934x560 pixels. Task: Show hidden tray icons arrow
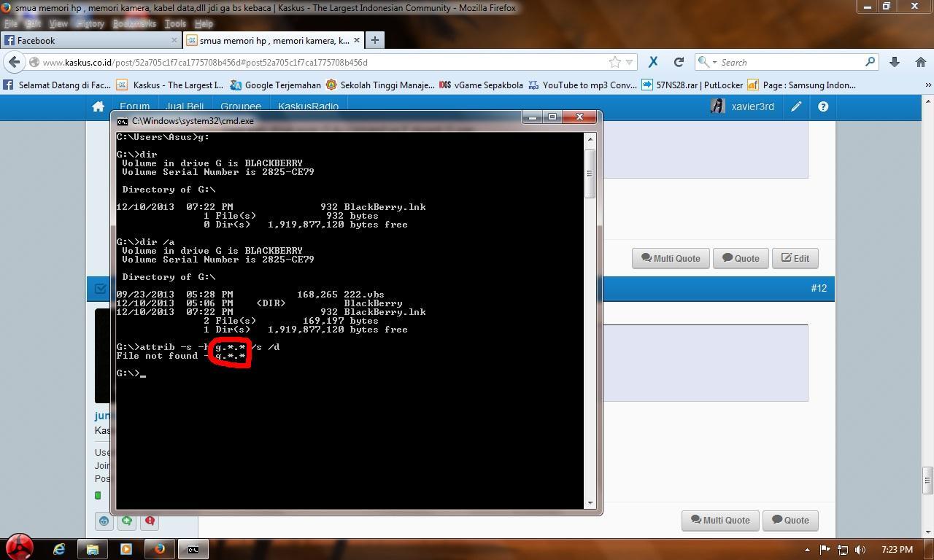click(807, 550)
